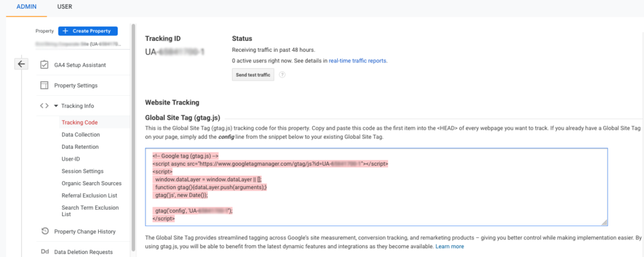Open Organic Search Sources
644x257 pixels.
tap(92, 183)
